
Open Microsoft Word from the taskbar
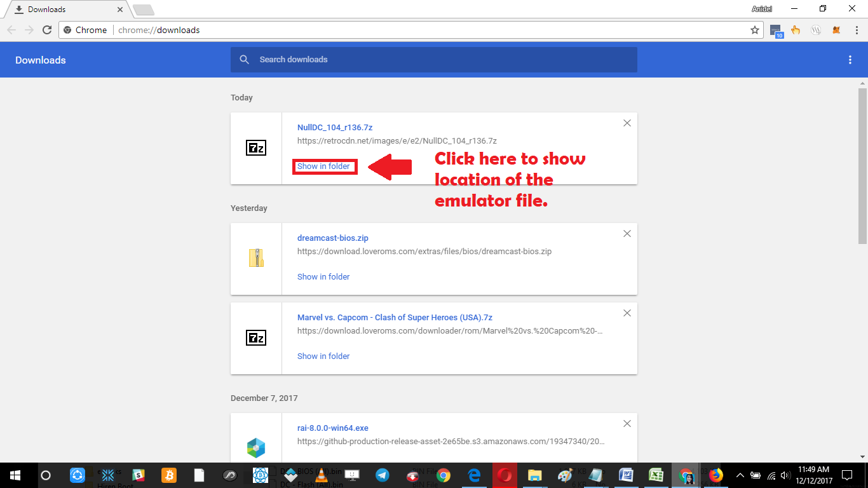pos(626,475)
